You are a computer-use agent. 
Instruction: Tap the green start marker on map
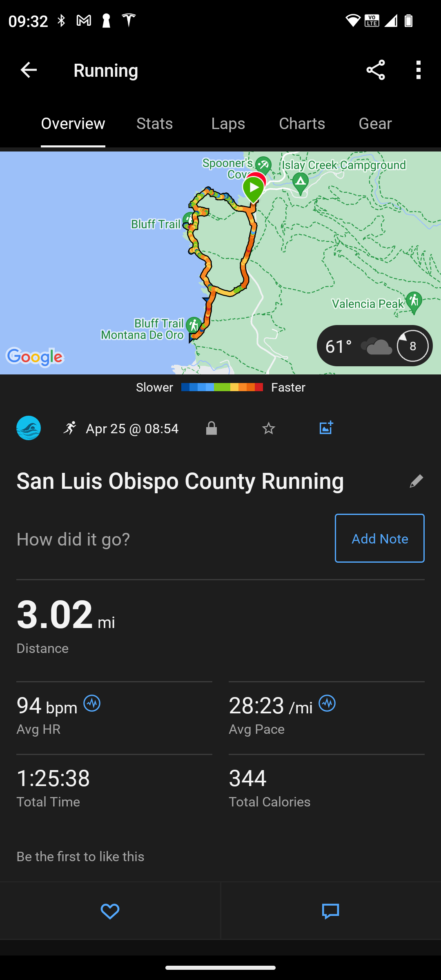(x=254, y=189)
